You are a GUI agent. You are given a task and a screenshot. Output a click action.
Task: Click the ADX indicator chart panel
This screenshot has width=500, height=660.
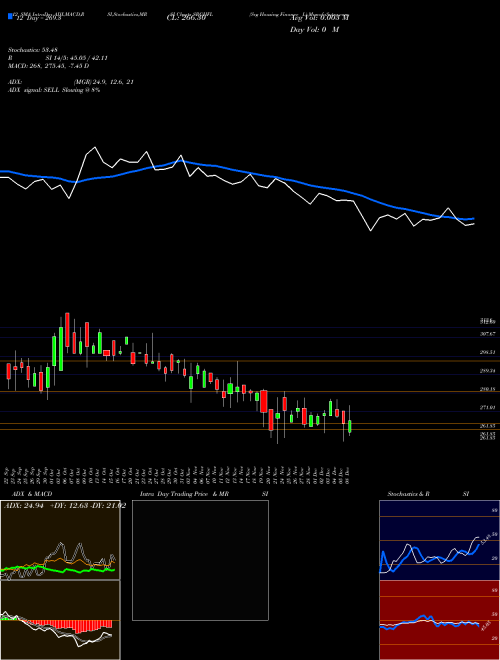60,540
